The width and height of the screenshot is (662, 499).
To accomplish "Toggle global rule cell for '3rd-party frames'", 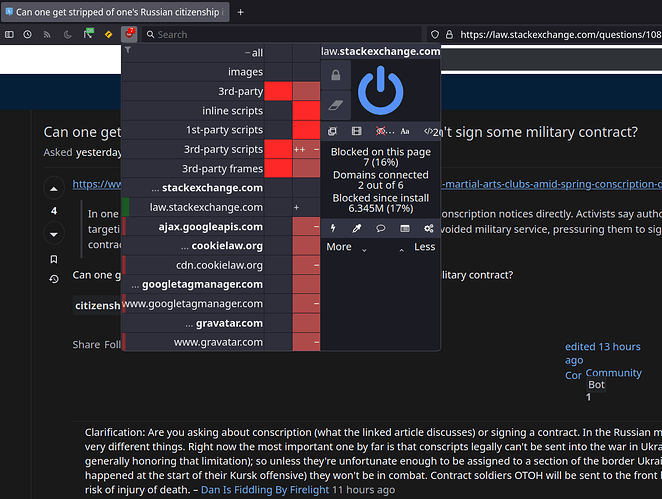I will pyautogui.click(x=278, y=169).
